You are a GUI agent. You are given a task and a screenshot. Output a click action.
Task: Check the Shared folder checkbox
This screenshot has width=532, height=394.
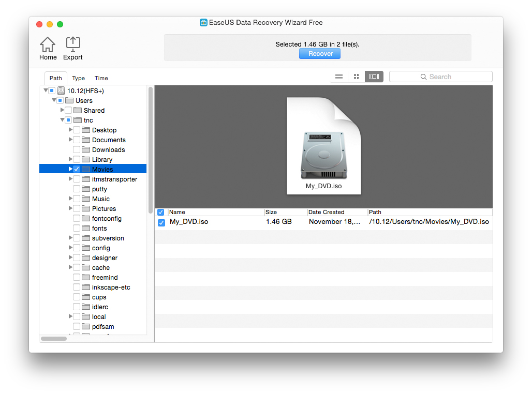(x=68, y=110)
